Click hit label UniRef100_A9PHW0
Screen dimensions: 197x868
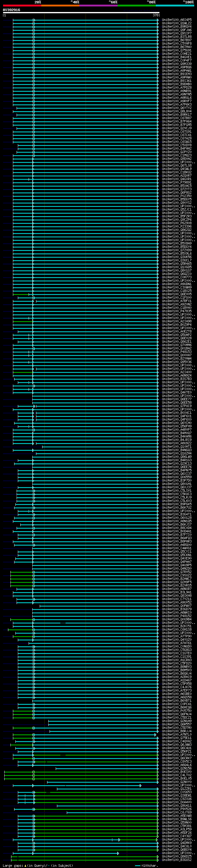(x=177, y=77)
